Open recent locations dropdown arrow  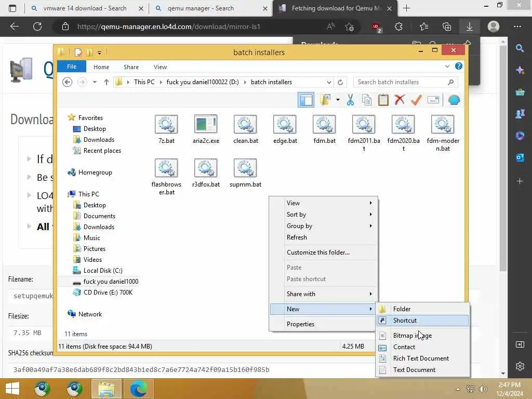pyautogui.click(x=95, y=82)
